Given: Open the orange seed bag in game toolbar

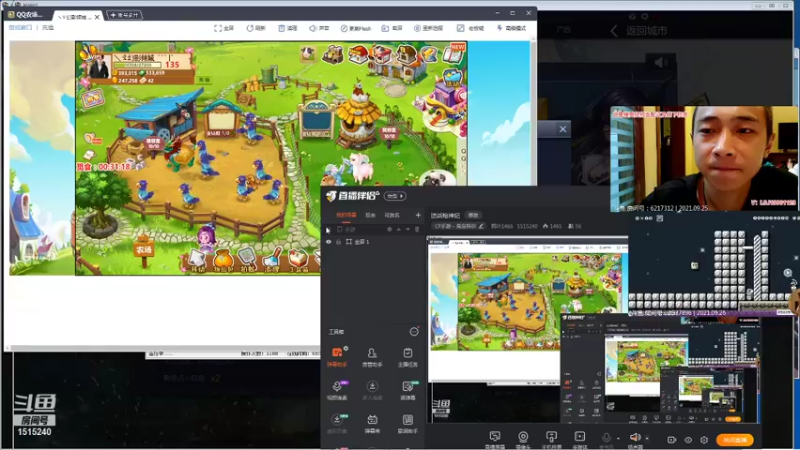Looking at the screenshot, I should pos(223,260).
